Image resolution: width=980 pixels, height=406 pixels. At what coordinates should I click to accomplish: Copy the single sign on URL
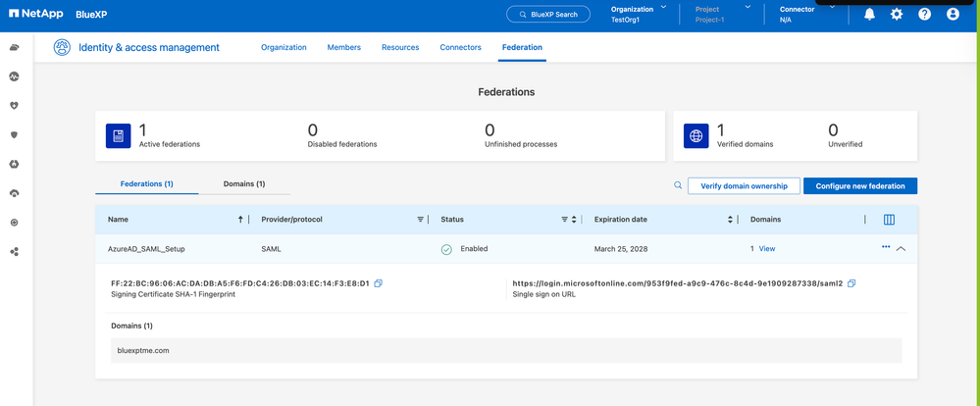click(x=851, y=283)
